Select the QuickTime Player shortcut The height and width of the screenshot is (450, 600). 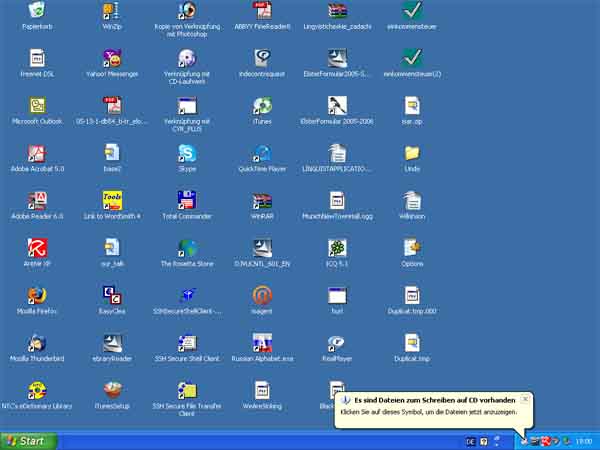pyautogui.click(x=262, y=153)
